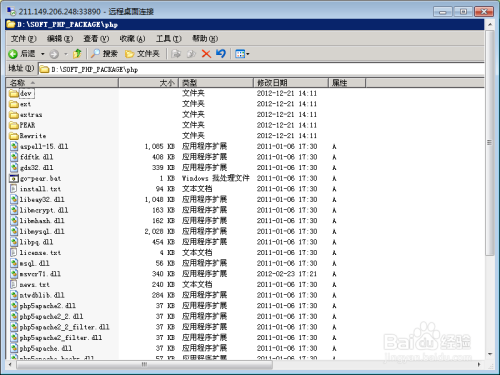Click the php5apache2_2_filter.dll file name
This screenshot has width=500, height=375.
[64, 327]
